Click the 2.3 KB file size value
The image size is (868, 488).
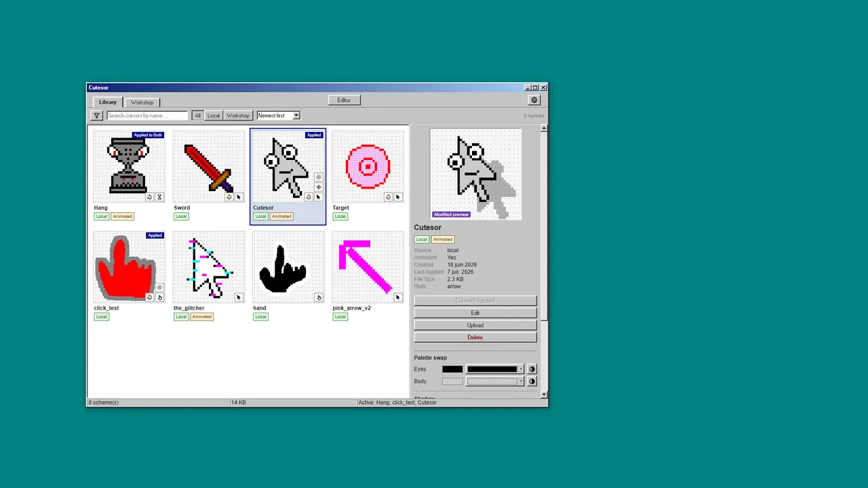pos(455,279)
